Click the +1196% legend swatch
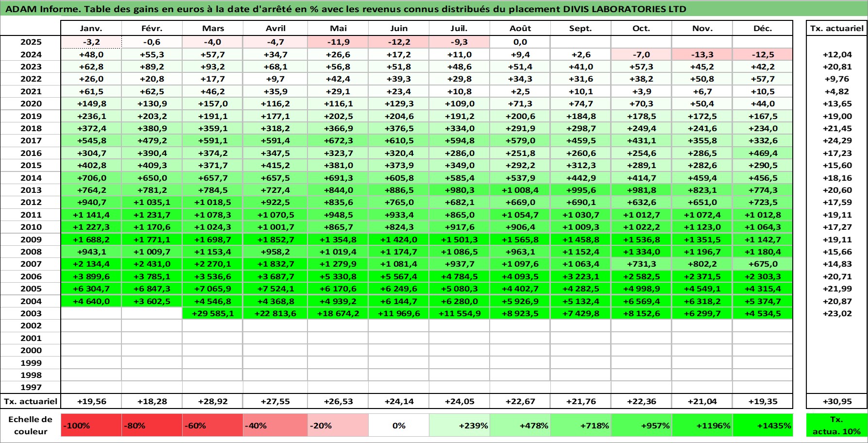868x443 pixels. point(702,426)
